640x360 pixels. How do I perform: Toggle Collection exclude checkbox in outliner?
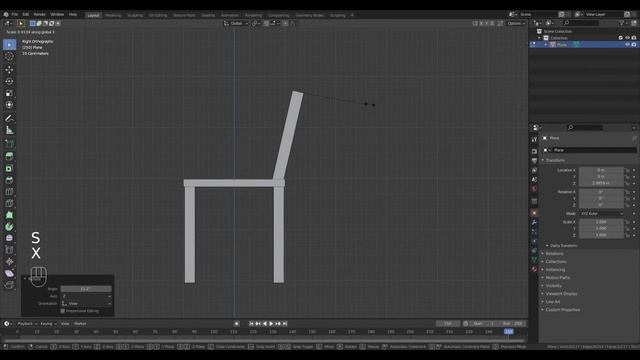point(620,38)
